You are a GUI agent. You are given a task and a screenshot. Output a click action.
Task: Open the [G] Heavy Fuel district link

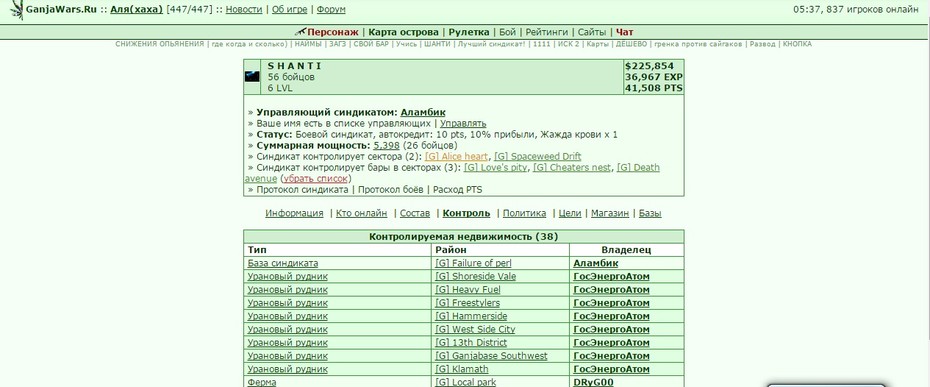tap(468, 290)
